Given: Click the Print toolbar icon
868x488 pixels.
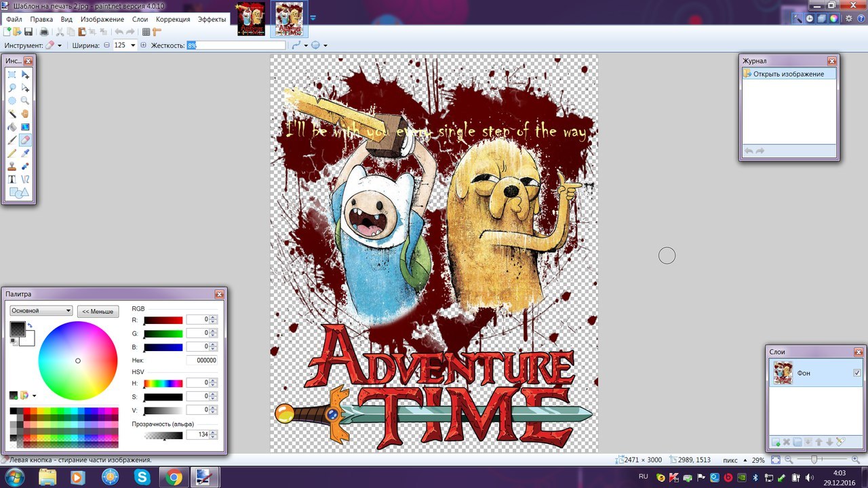Looking at the screenshot, I should [x=44, y=32].
